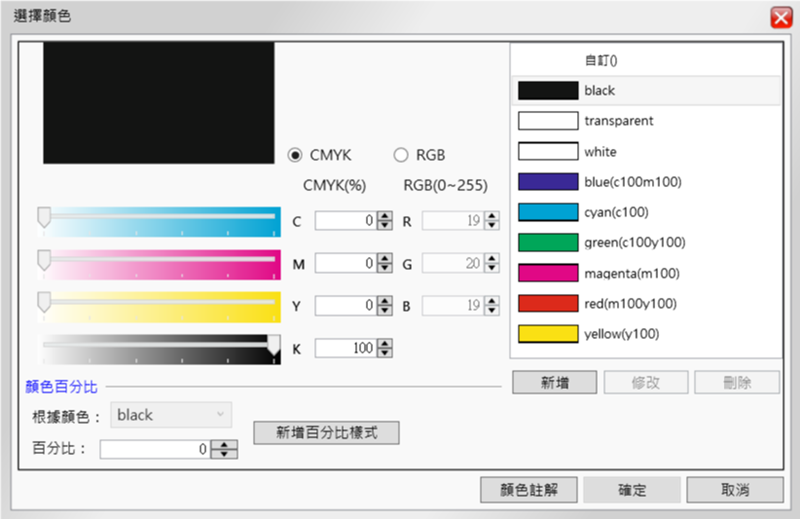
Task: Click the magenta slider handle
Action: tap(44, 260)
